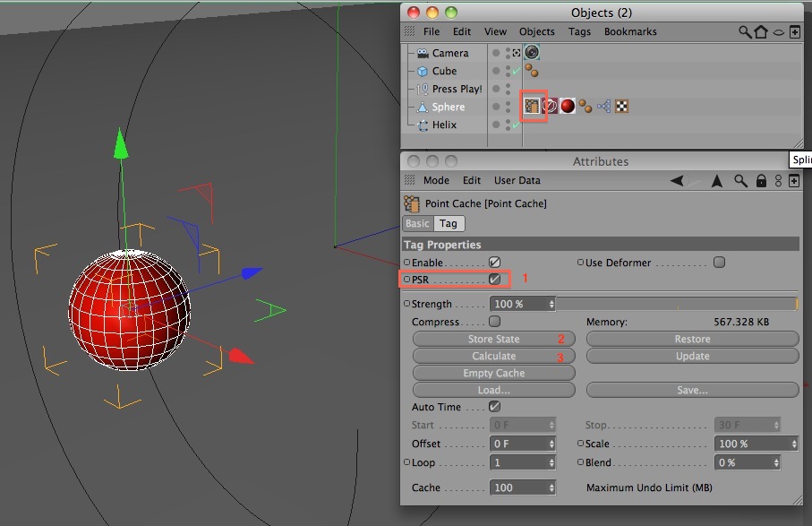Go back with Attributes left arrow

(677, 180)
